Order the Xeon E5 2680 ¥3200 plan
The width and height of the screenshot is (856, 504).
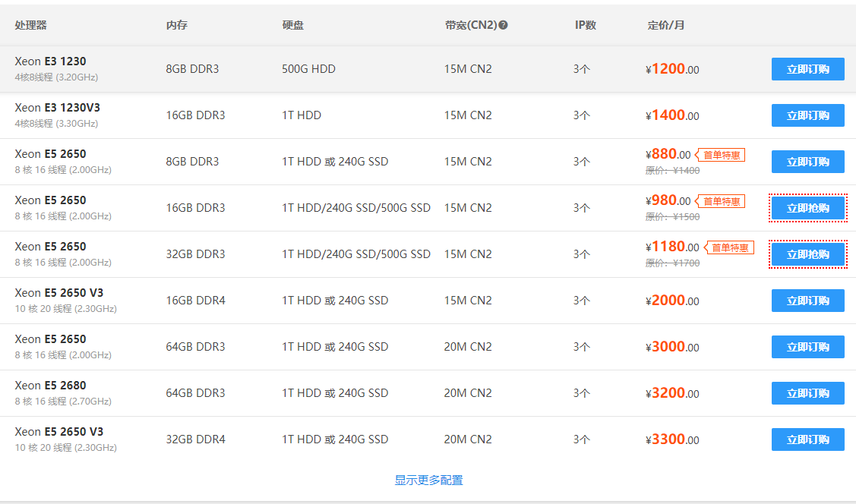(808, 394)
